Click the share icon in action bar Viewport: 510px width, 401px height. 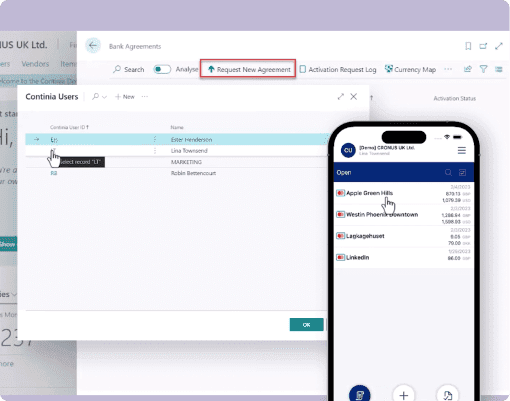click(468, 69)
